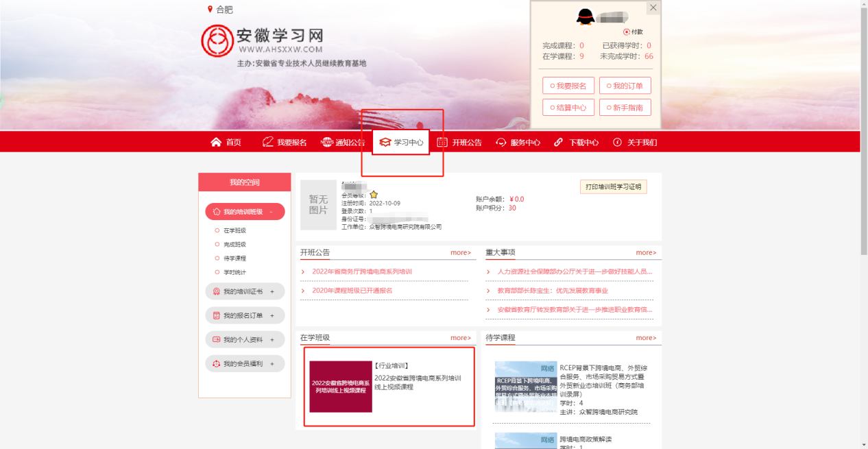Expand the 我的个人资料 section
This screenshot has width=868, height=449.
click(x=272, y=339)
